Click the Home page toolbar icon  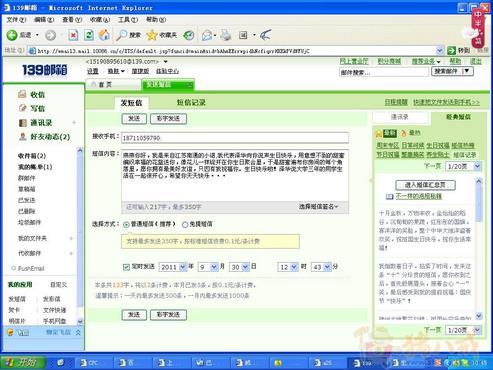coord(104,35)
